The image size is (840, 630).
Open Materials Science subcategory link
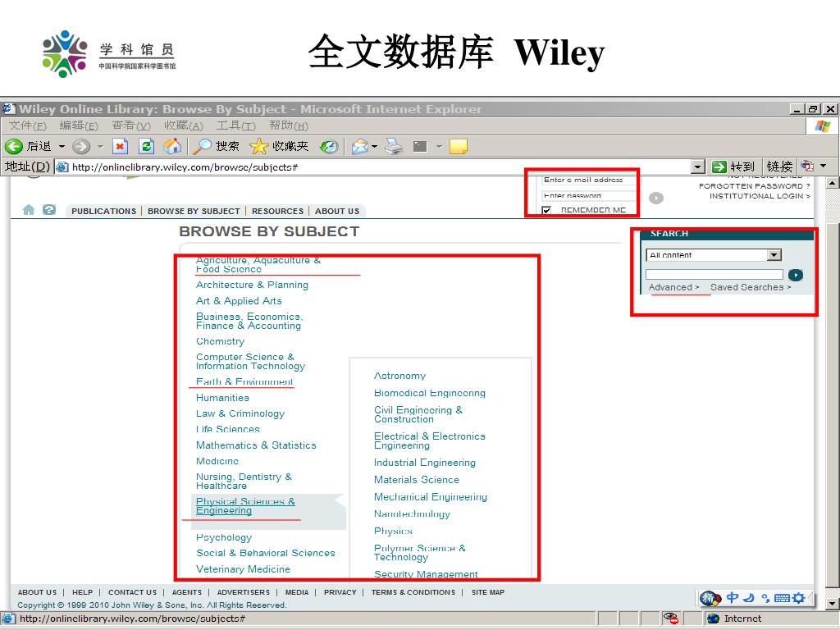pos(416,479)
